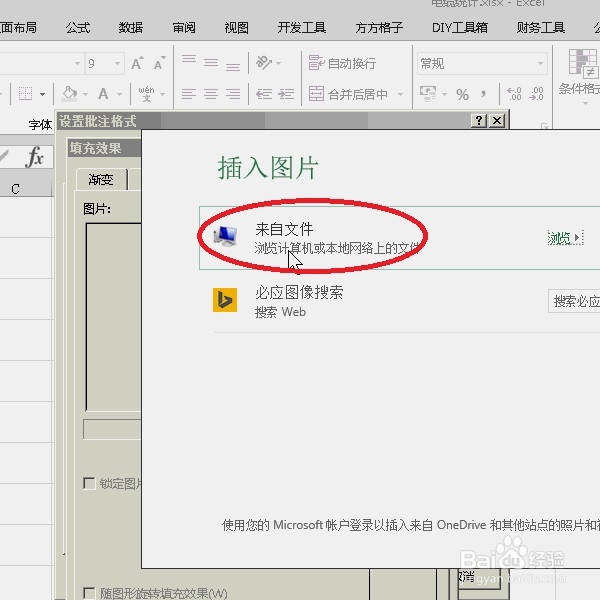Decrease decimal places

536,94
